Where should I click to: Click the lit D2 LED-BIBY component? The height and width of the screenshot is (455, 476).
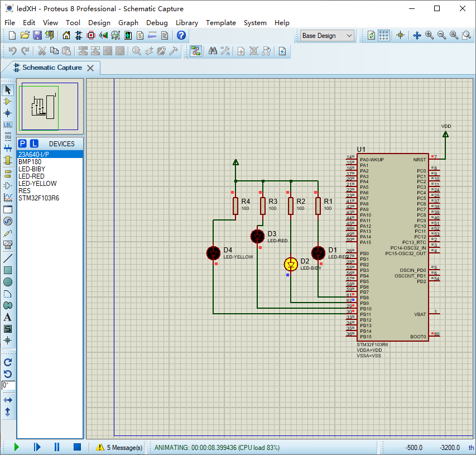[291, 264]
